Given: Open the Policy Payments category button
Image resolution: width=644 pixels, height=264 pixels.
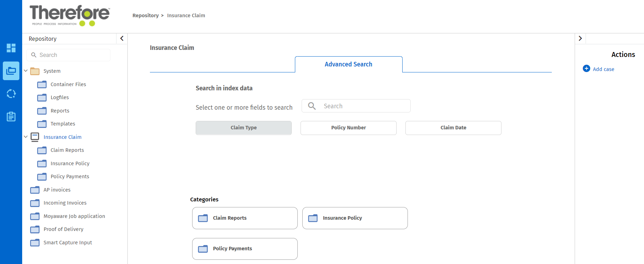Looking at the screenshot, I should coord(245,249).
